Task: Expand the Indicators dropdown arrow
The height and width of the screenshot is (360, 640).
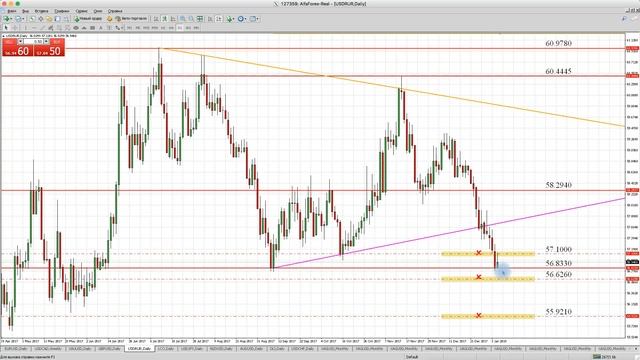Action: (233, 19)
